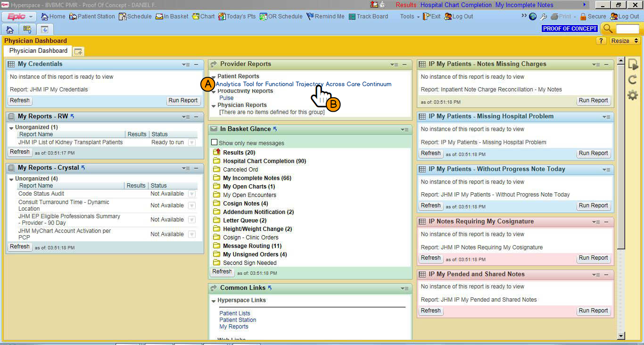The height and width of the screenshot is (345, 644).
Task: Click the help question mark button
Action: tap(601, 41)
